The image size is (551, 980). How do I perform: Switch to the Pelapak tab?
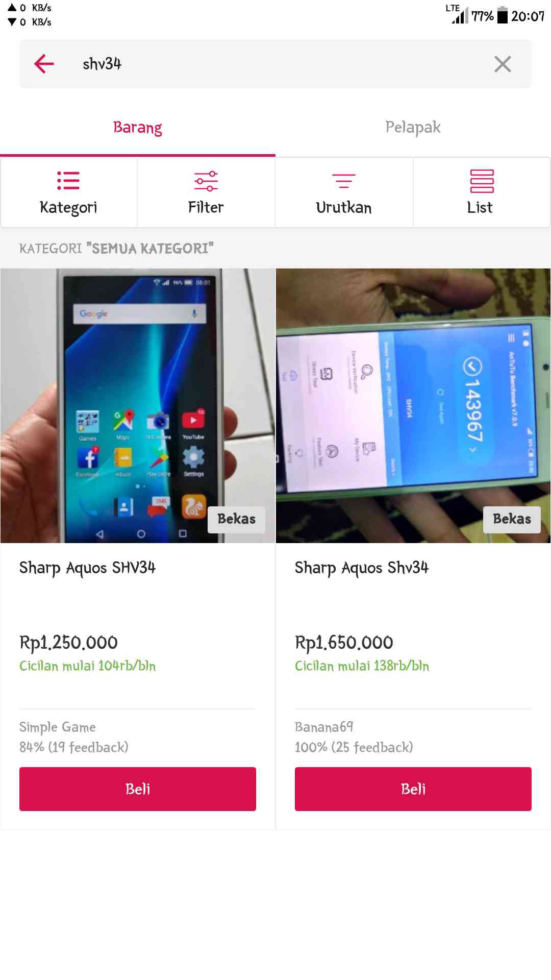pos(413,128)
